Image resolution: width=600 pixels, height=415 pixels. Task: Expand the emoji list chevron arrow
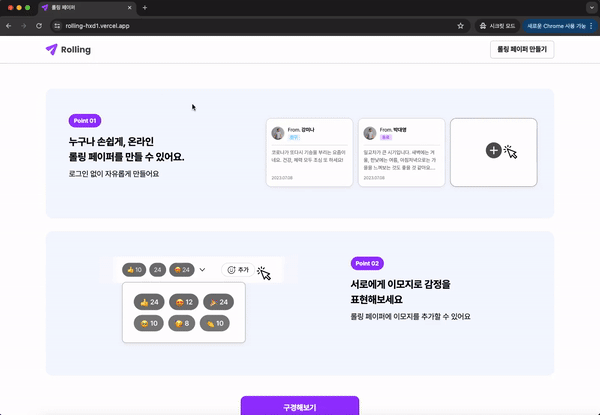click(x=202, y=270)
